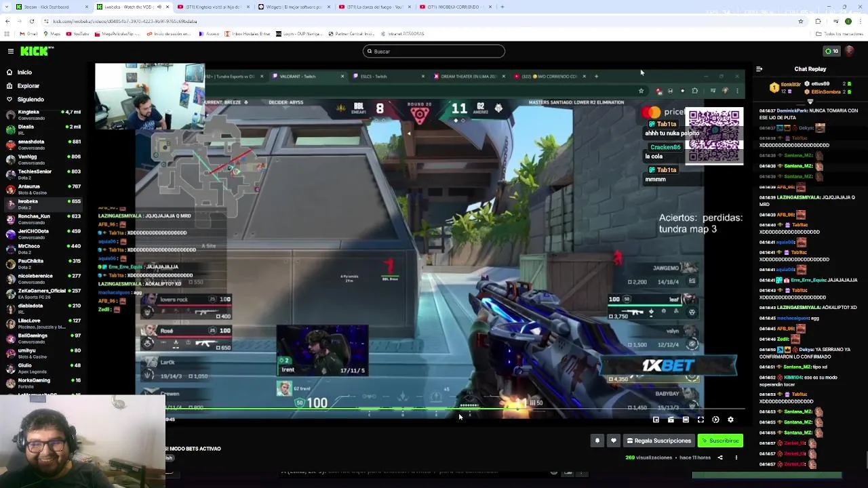Switch to the Stream - Kick Dashboard tab
Screen dimensions: 868x488
53,7
